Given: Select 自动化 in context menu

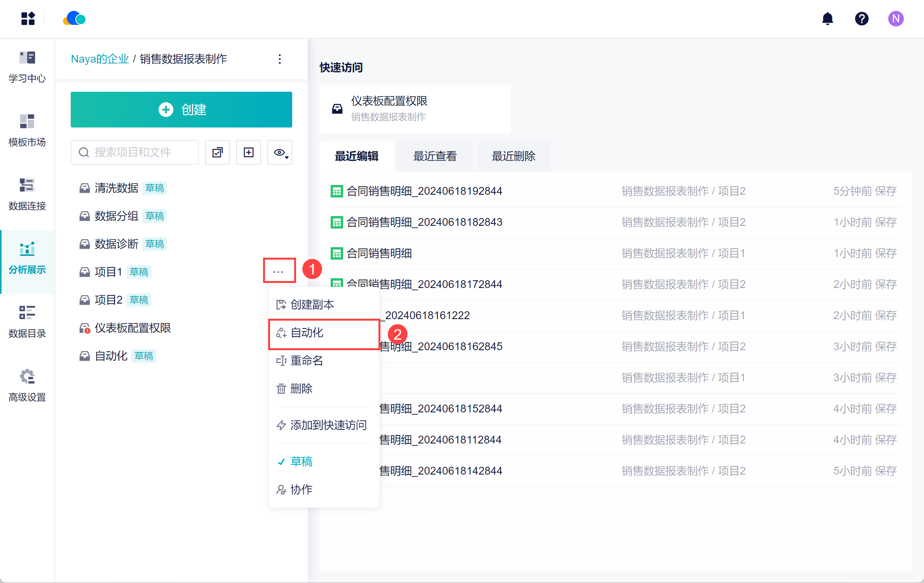Looking at the screenshot, I should (x=307, y=333).
